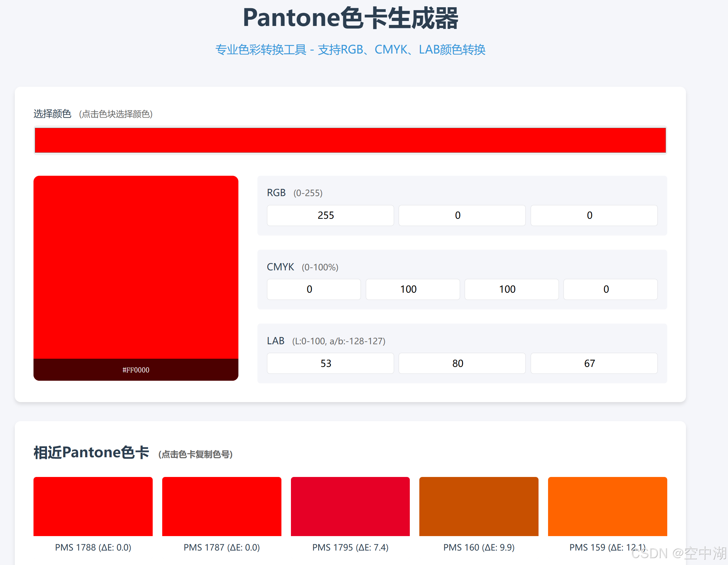
Task: Select LAB b input showing 67
Action: coord(594,363)
